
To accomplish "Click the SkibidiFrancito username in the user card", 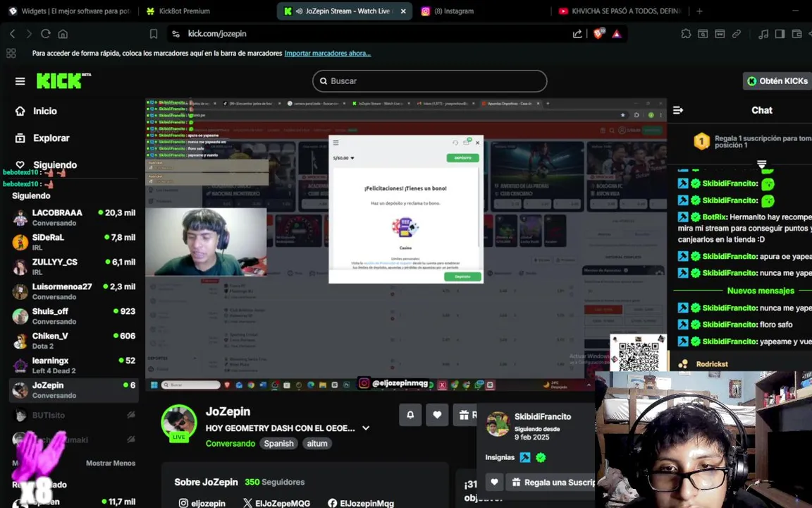I will pyautogui.click(x=542, y=416).
